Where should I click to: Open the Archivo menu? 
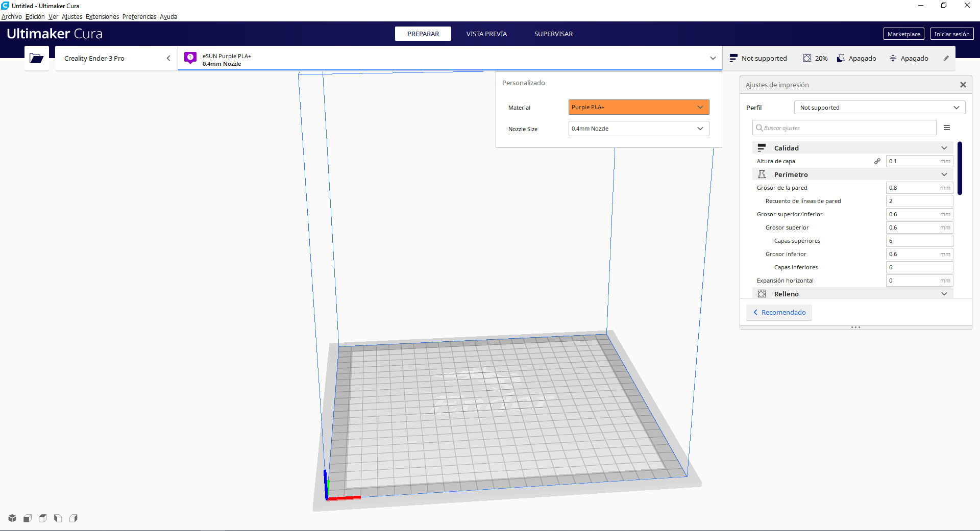(x=12, y=16)
